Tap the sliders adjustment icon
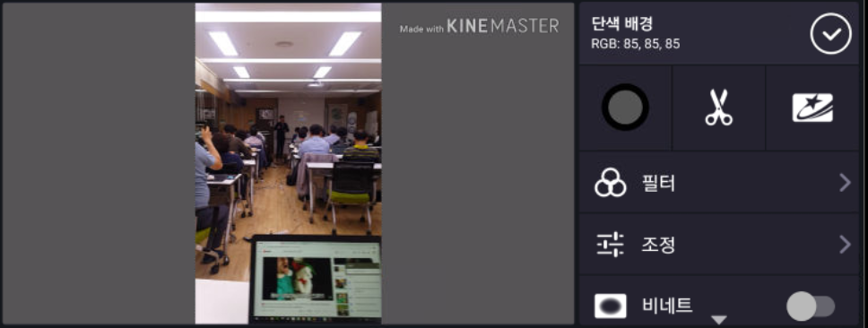 coord(610,244)
